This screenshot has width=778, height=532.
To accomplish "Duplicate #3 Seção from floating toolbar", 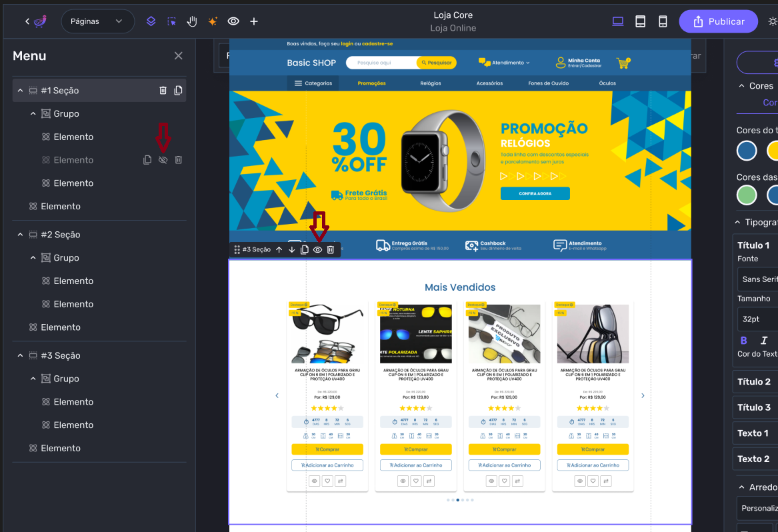I will click(305, 250).
